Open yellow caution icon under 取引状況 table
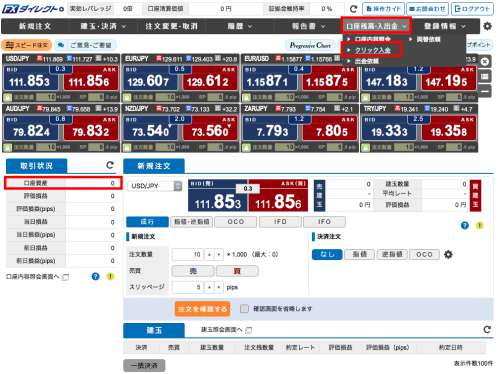Viewport: 500px width, 374px height. click(110, 276)
